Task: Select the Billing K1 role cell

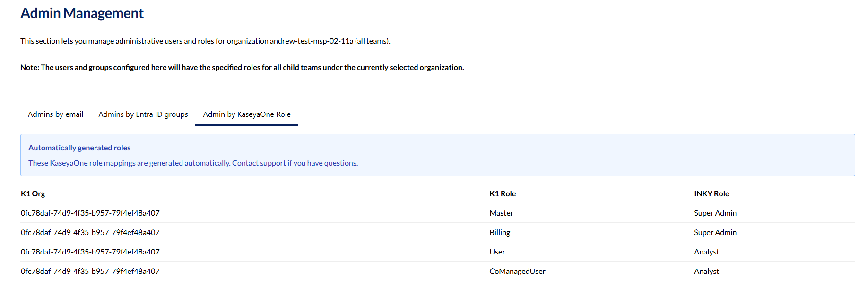Action: (500, 233)
